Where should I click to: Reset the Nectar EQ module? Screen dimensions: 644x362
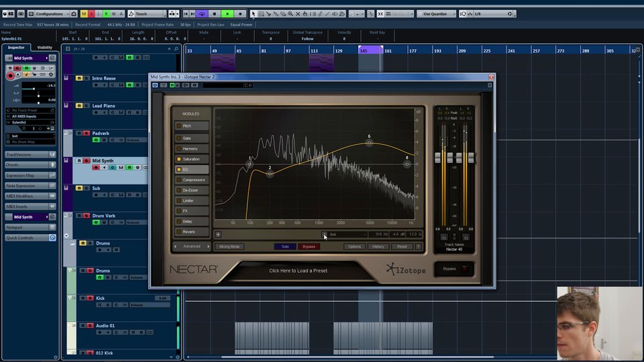click(x=402, y=247)
